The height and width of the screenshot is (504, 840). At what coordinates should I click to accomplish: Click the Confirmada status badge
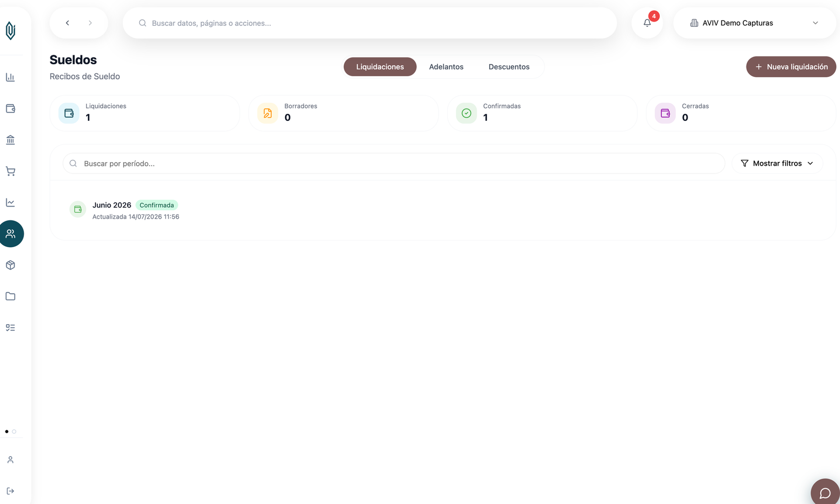[157, 205]
